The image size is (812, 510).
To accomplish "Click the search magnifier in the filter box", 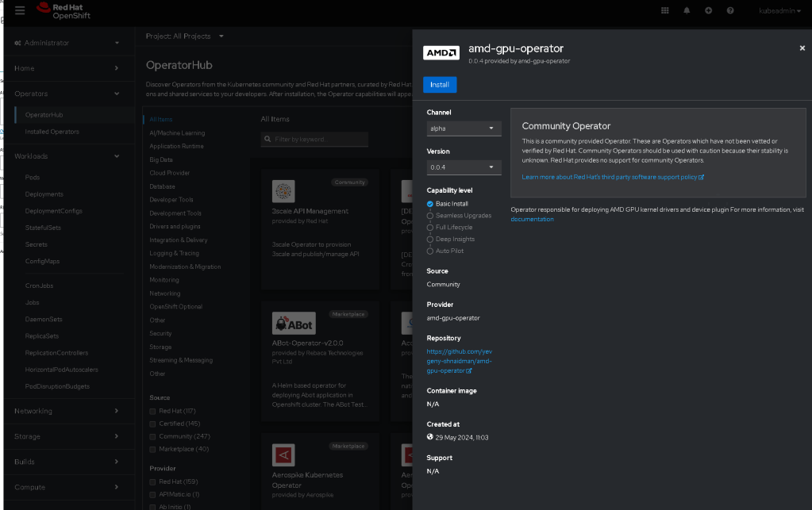I will [x=267, y=139].
